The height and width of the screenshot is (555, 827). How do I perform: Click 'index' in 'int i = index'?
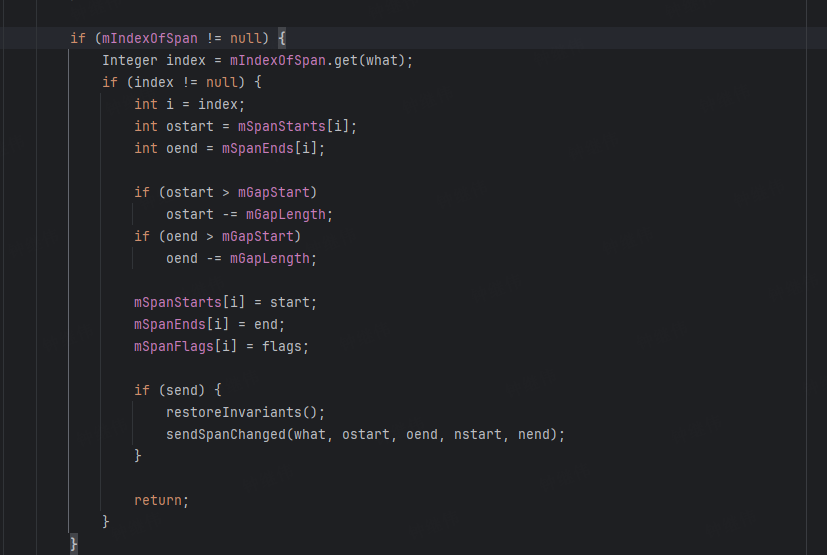click(217, 104)
